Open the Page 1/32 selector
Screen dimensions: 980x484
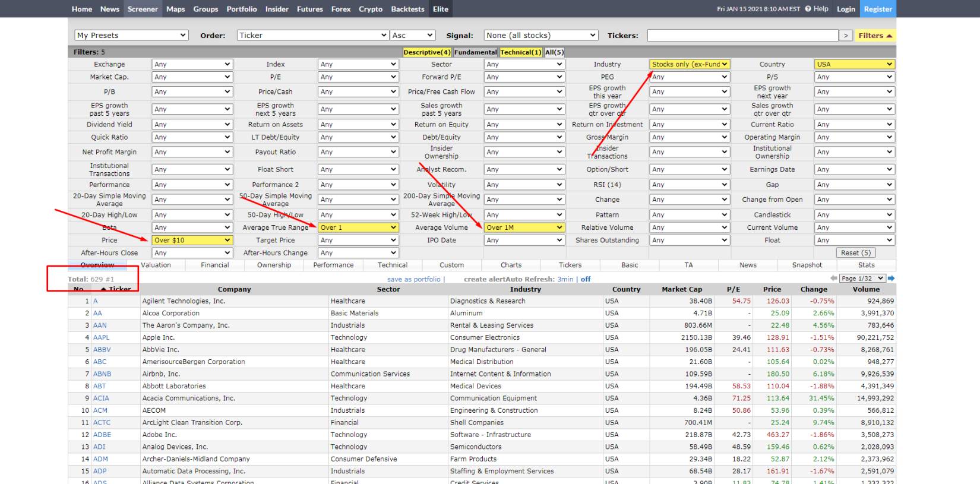coord(862,279)
